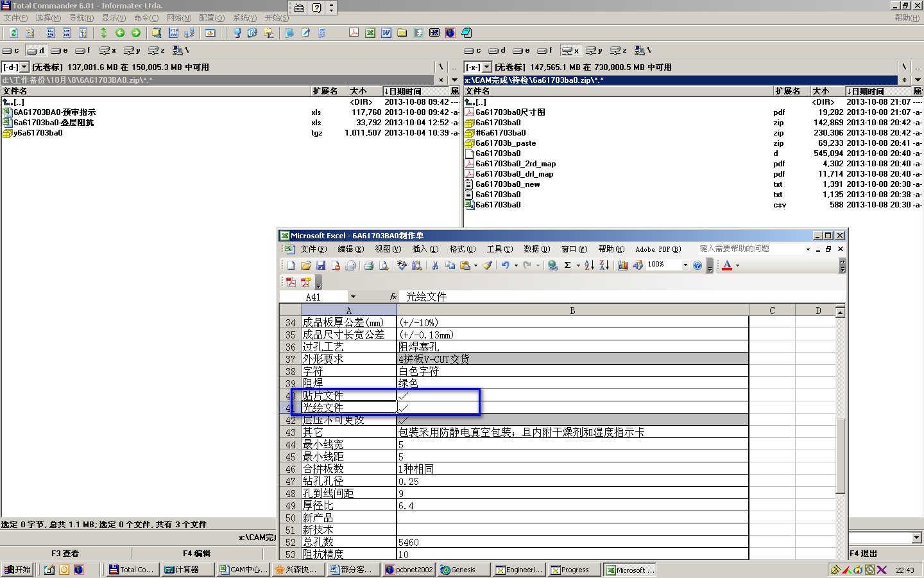Click the green back arrow in Total Commander
The width and height of the screenshot is (924, 578).
pos(119,33)
